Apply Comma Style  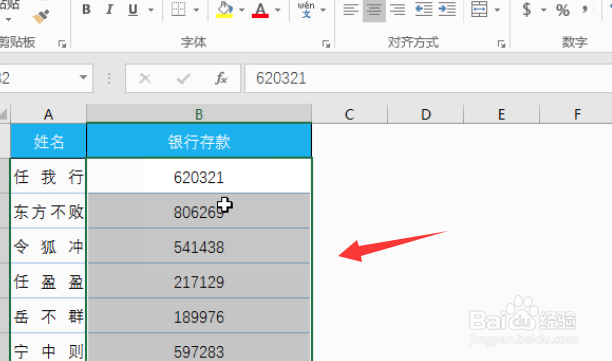tap(584, 9)
